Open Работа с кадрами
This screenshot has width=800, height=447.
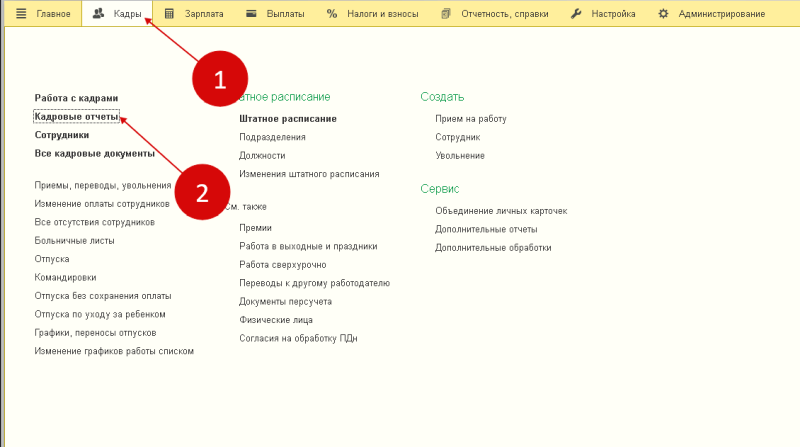point(77,98)
